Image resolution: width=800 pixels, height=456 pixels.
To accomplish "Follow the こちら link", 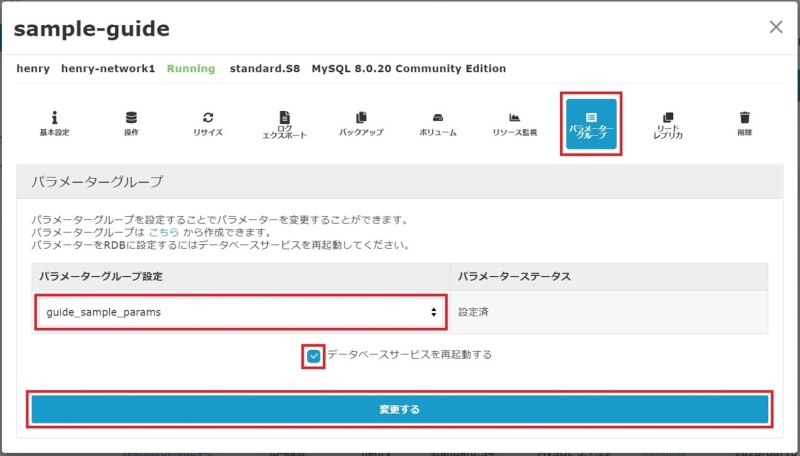I will (x=164, y=231).
